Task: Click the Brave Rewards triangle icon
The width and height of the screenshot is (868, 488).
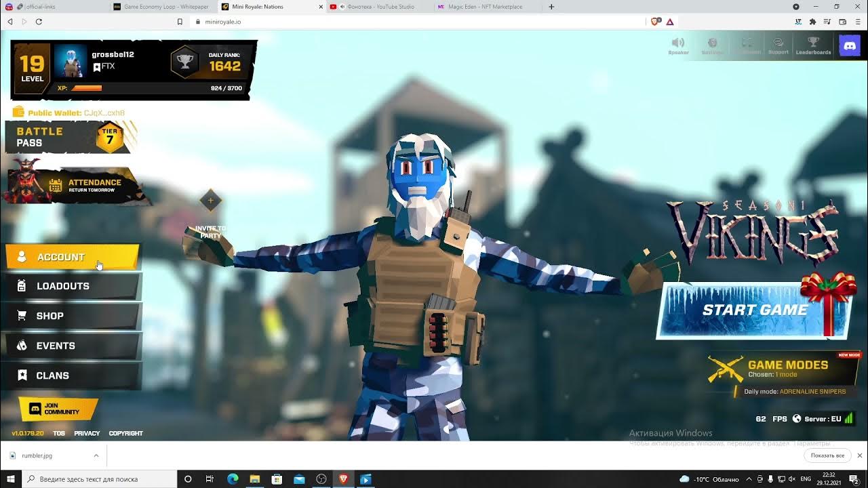Action: 670,22
